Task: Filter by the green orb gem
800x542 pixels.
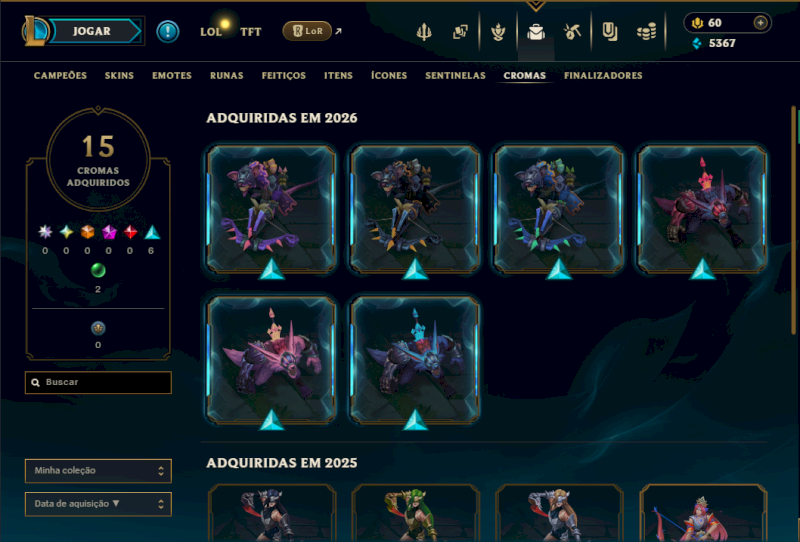Action: point(98,270)
